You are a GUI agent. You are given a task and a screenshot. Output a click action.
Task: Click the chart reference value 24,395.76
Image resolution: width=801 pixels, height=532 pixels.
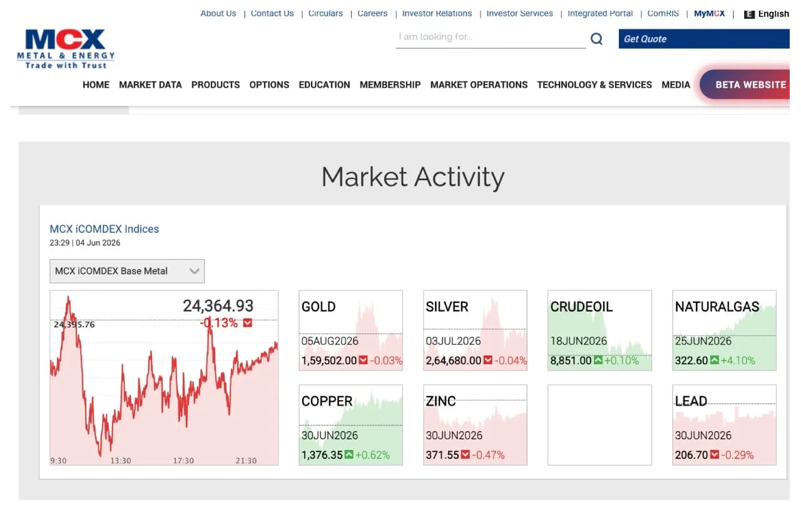click(74, 324)
